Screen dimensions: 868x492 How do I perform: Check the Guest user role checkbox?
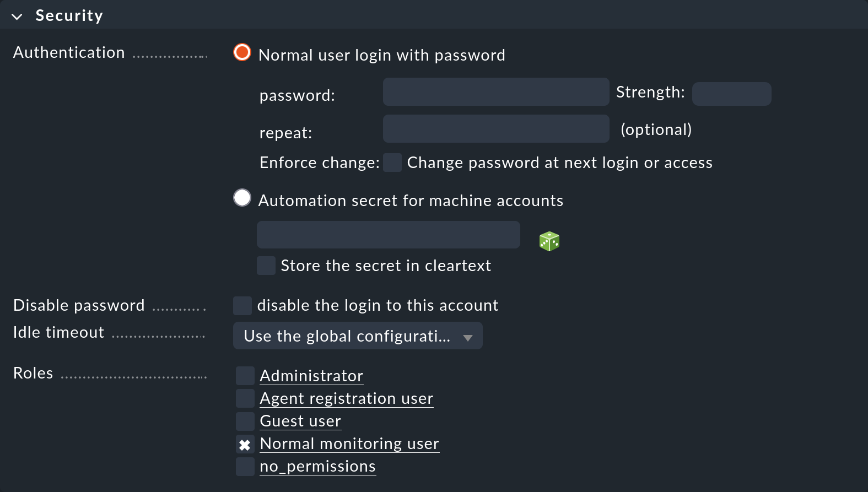click(245, 420)
